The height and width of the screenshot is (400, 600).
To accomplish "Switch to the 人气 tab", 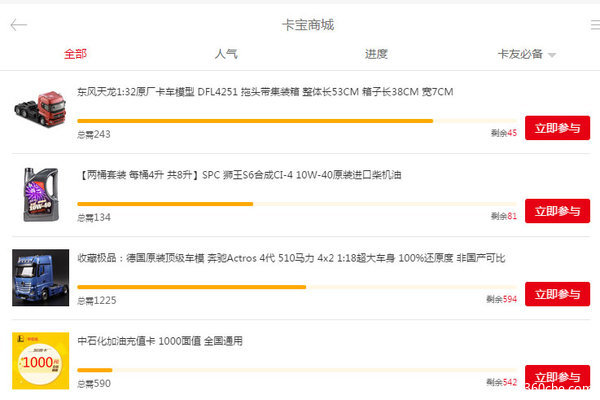I will (x=226, y=54).
